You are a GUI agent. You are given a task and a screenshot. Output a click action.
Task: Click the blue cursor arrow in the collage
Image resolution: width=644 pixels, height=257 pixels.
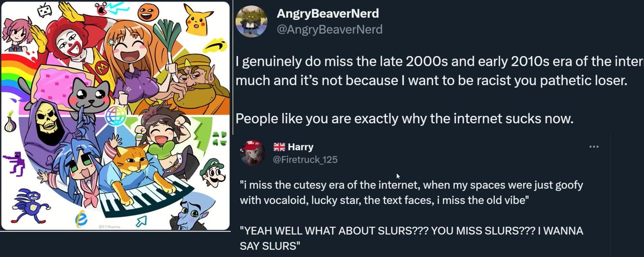141,221
